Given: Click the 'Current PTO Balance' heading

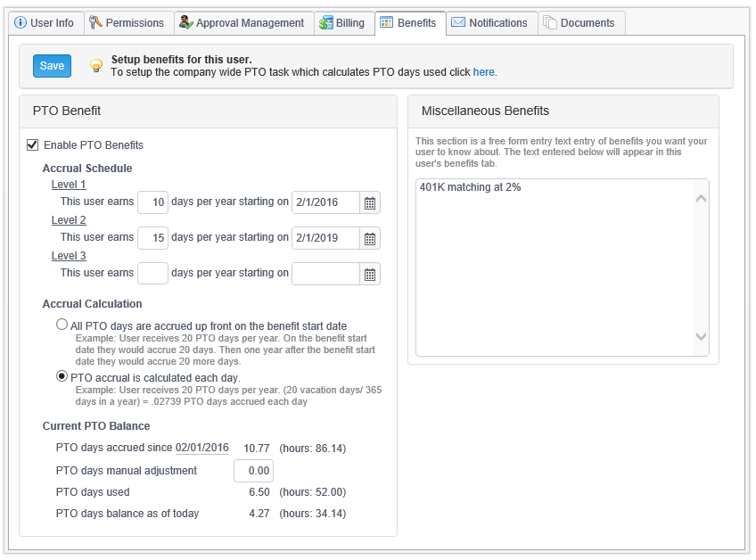Looking at the screenshot, I should [x=96, y=426].
